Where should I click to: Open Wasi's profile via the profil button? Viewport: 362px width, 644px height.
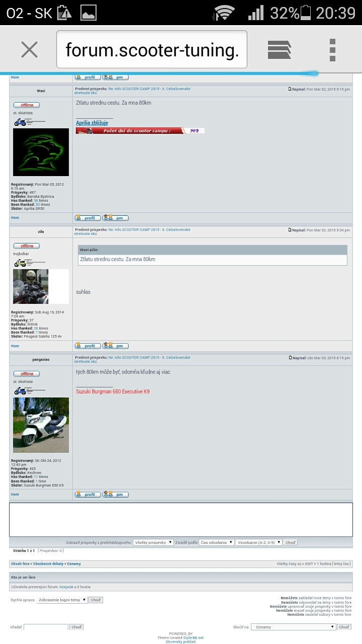87,218
